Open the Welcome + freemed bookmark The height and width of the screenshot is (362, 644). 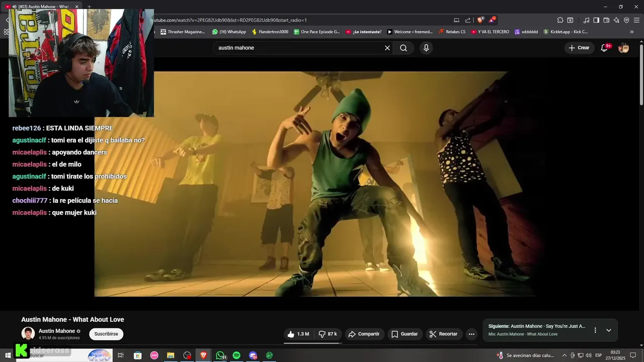[410, 32]
